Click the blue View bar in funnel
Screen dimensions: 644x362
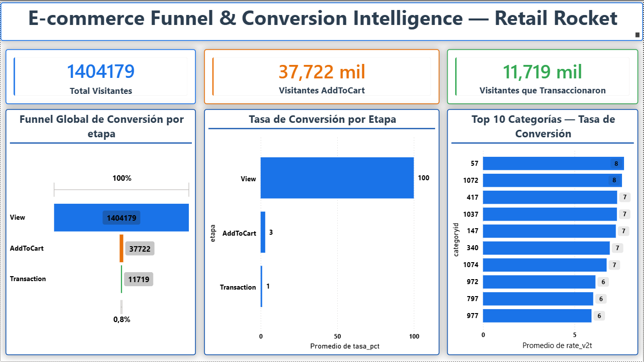(121, 218)
